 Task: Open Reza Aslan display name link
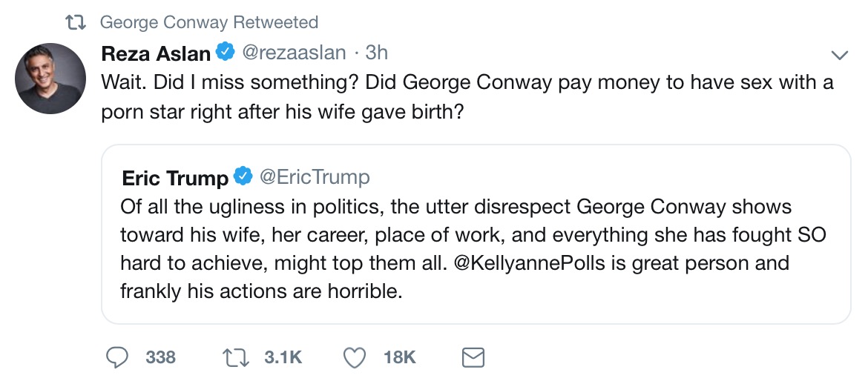pyautogui.click(x=156, y=53)
